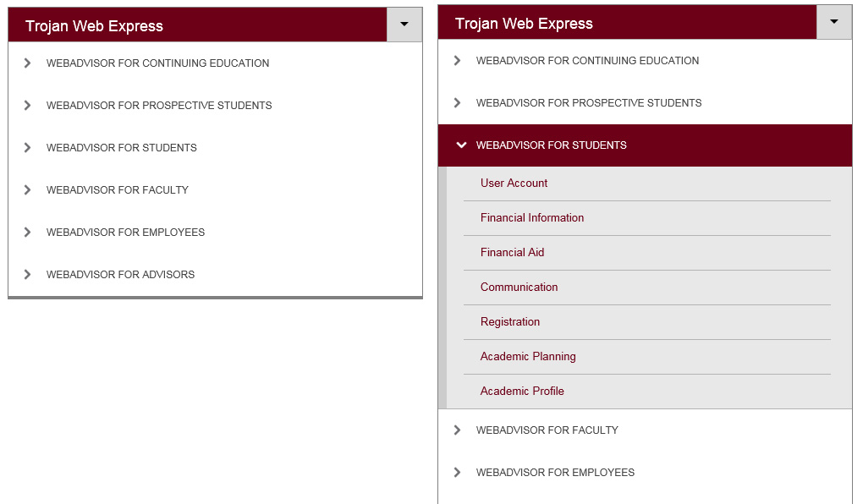Screen dimensions: 863x504
Task: Click chevron icon beside Employees directly above Advisors row
Action: pos(28,232)
